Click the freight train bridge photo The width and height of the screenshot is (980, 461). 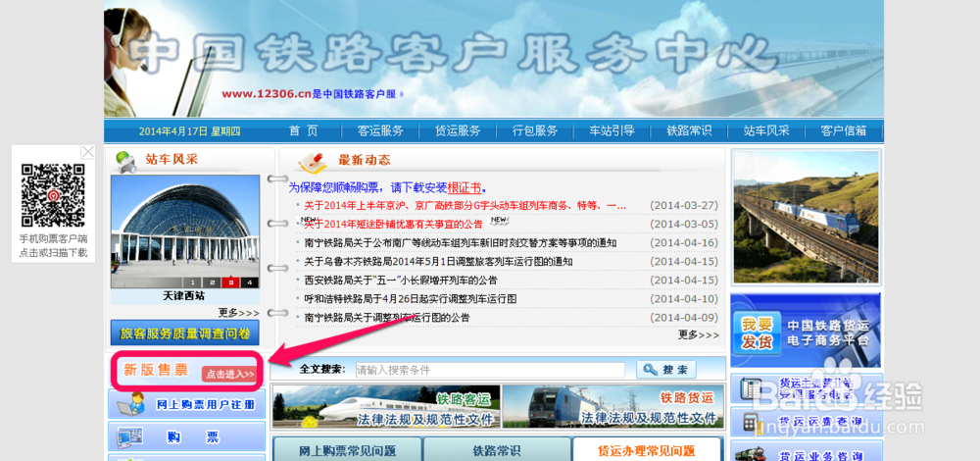(807, 217)
